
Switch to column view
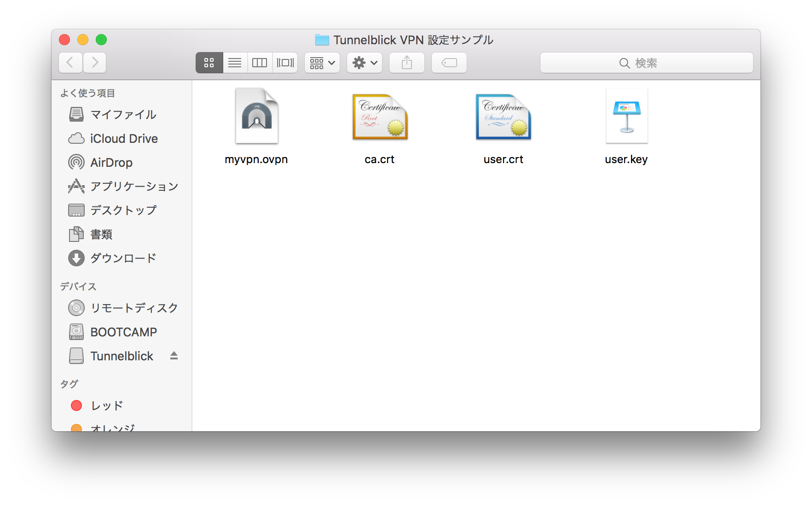(x=260, y=63)
